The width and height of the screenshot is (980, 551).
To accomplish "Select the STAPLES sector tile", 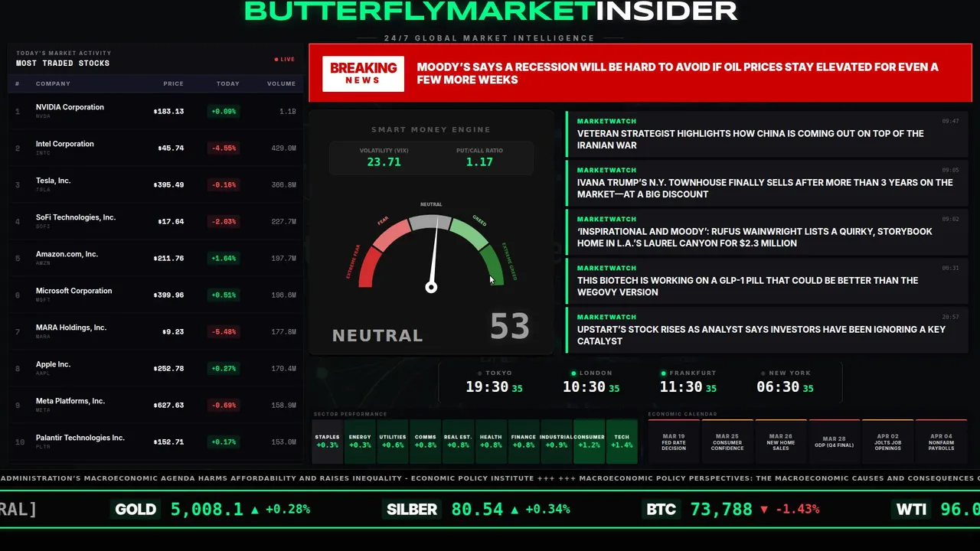I will click(x=327, y=442).
